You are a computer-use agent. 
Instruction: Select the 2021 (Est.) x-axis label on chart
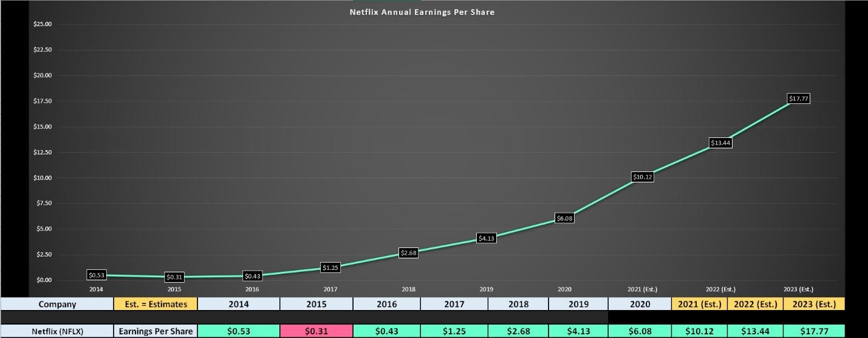[643, 289]
